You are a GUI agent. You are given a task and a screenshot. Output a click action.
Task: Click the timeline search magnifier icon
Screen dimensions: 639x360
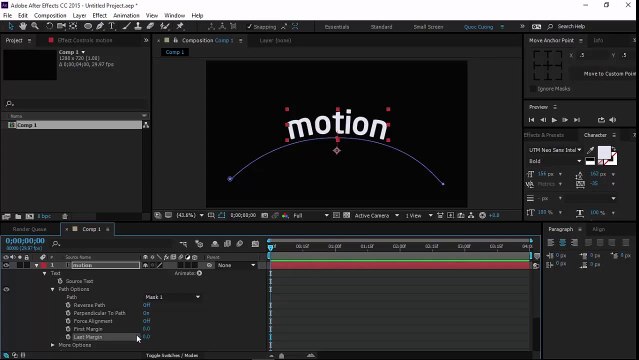(56, 244)
